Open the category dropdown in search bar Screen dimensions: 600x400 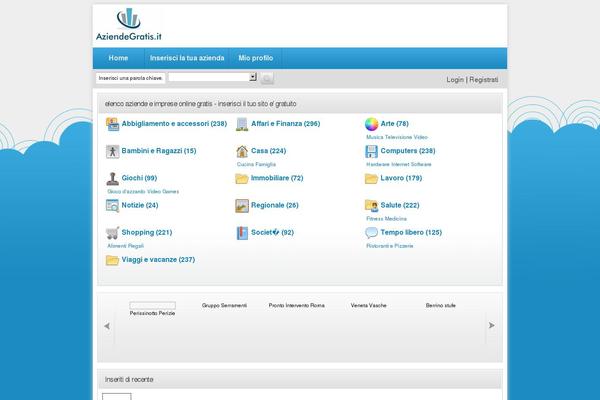(212, 77)
